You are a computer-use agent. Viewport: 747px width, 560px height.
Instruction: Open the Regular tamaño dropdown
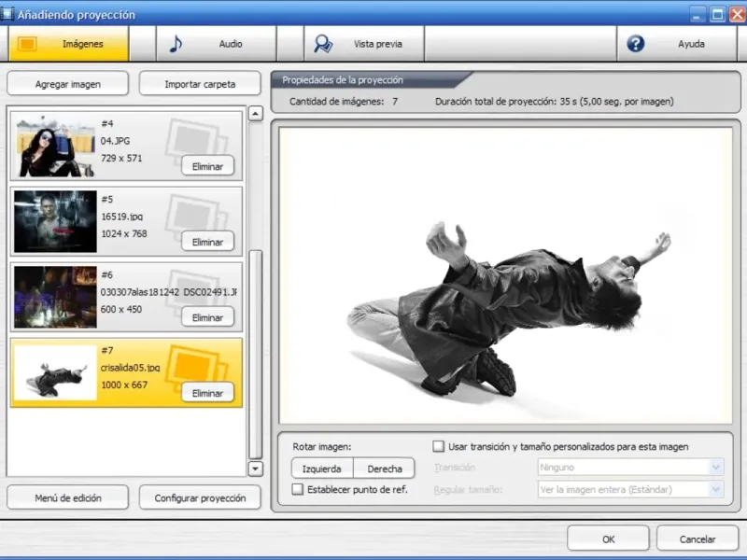click(x=631, y=489)
